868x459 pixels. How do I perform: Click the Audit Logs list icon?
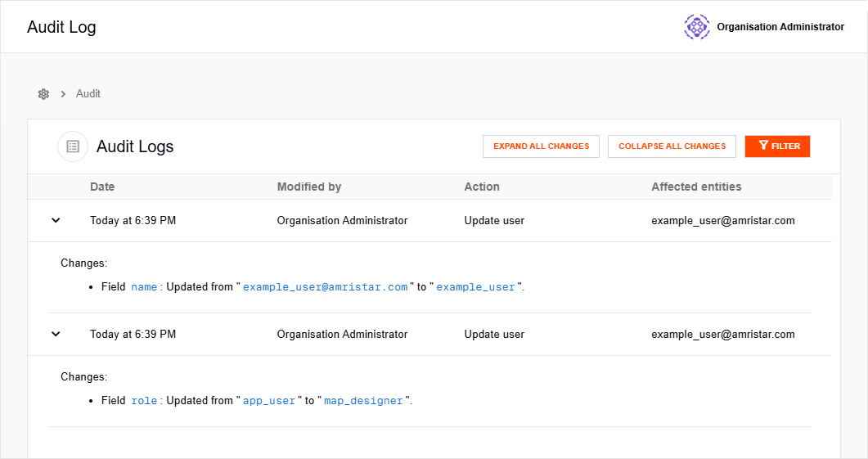[x=73, y=146]
